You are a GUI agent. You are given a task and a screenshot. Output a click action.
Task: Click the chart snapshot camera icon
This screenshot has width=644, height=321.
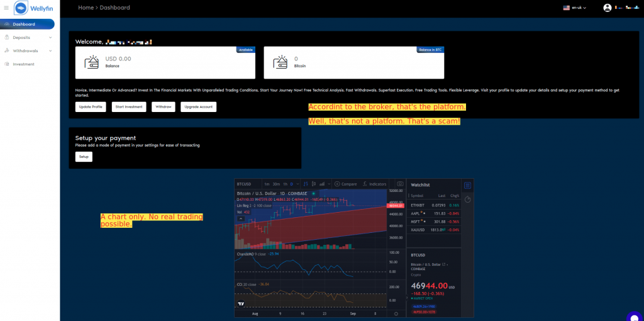pyautogui.click(x=400, y=184)
